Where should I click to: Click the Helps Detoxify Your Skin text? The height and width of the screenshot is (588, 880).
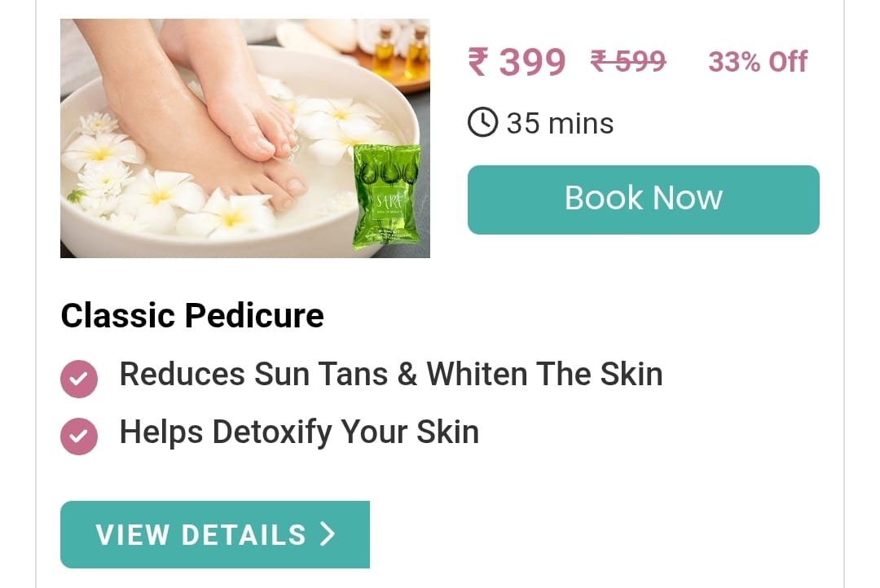[299, 432]
